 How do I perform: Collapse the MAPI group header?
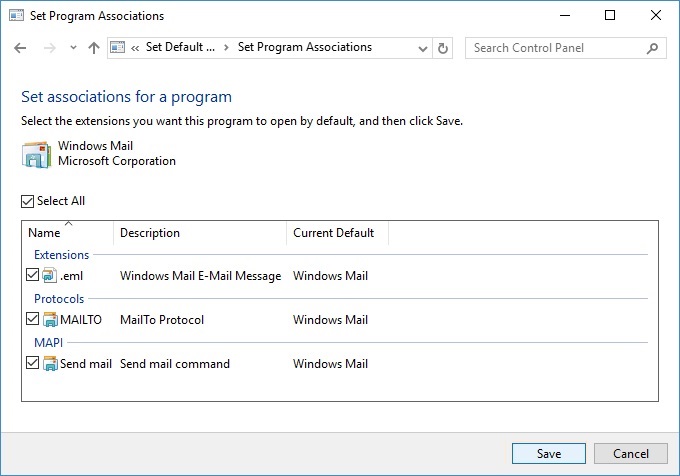49,342
